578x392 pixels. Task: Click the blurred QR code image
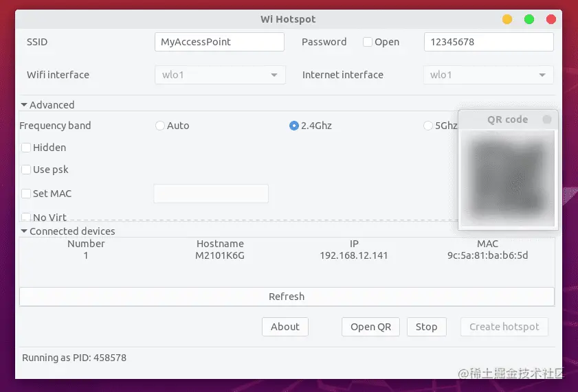[508, 178]
